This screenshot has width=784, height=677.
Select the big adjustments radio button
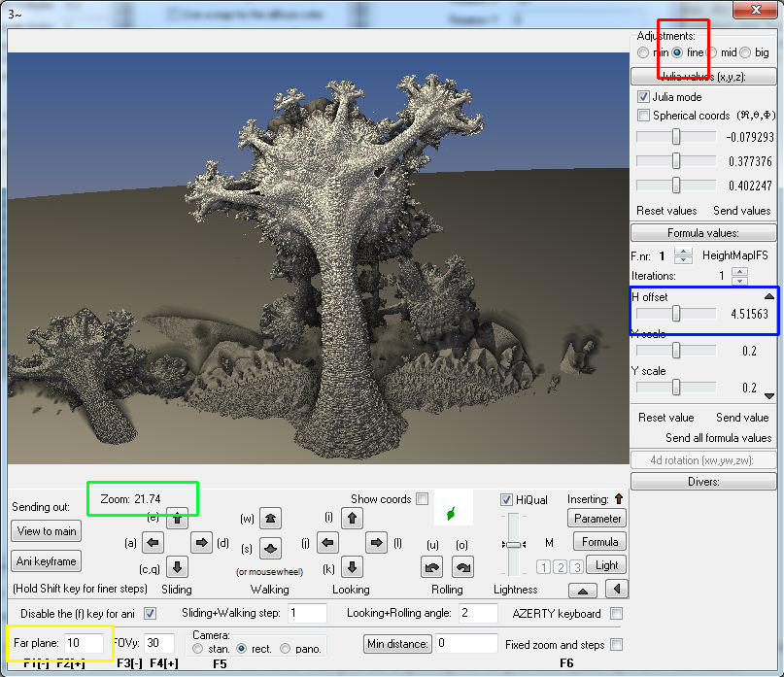745,52
